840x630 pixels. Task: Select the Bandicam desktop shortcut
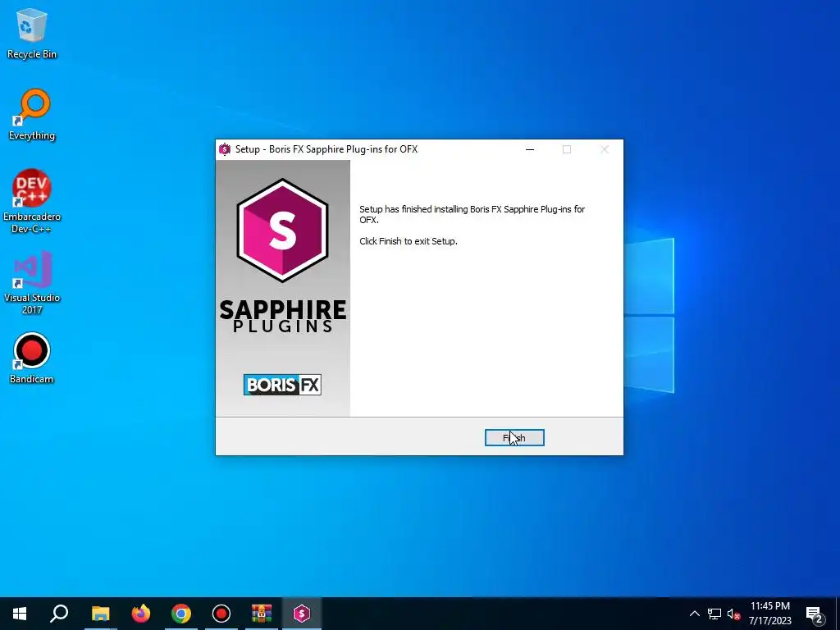tap(32, 358)
